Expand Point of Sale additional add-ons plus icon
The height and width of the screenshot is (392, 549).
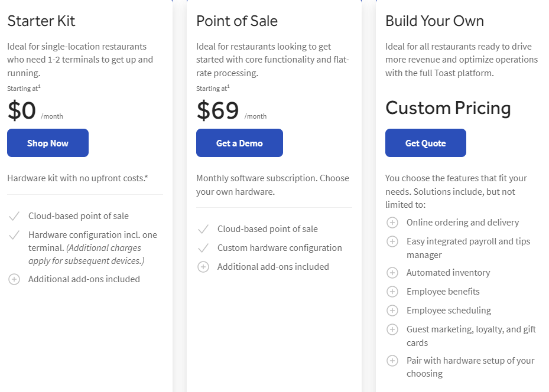pyautogui.click(x=203, y=267)
